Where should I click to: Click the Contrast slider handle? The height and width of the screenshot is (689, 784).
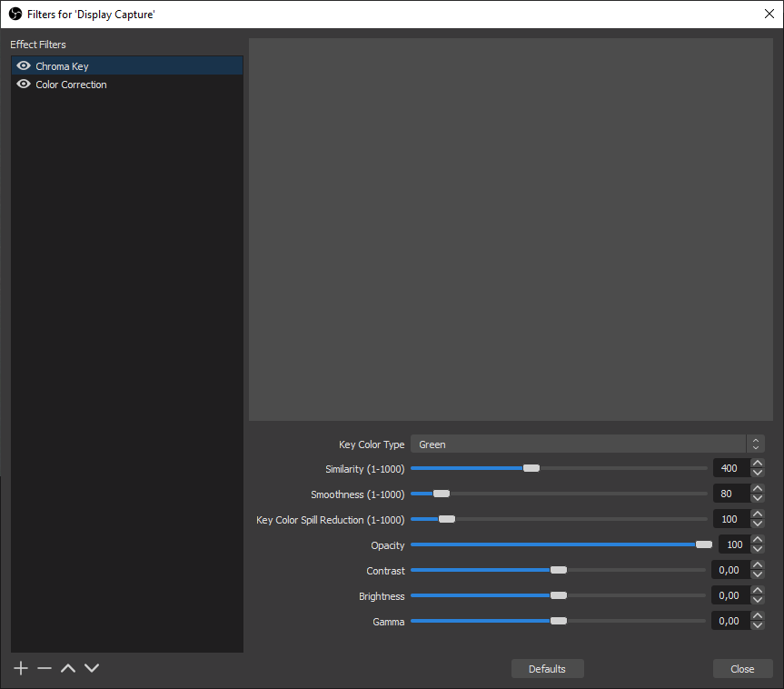tap(559, 570)
